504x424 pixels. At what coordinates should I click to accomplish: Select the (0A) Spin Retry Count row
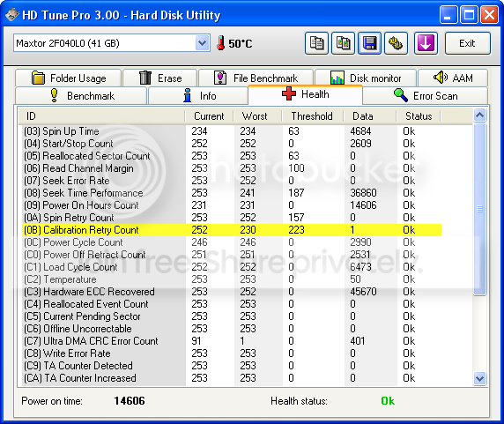232,218
